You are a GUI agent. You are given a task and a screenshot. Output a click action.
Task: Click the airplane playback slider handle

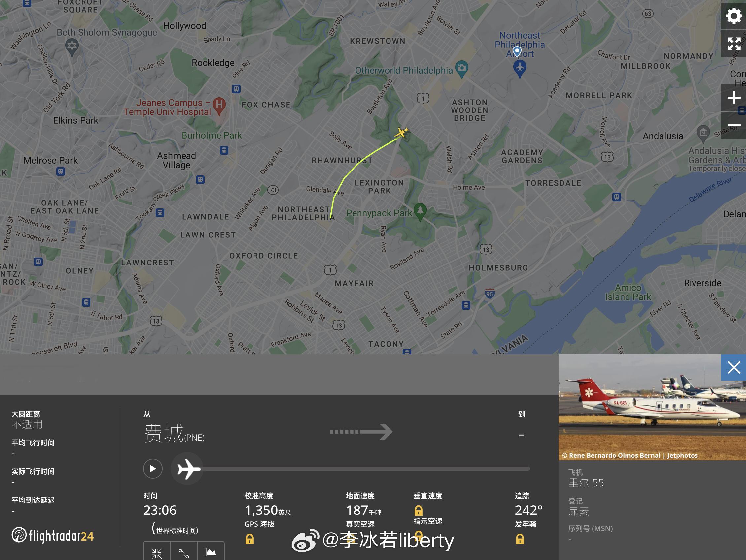[x=187, y=469]
